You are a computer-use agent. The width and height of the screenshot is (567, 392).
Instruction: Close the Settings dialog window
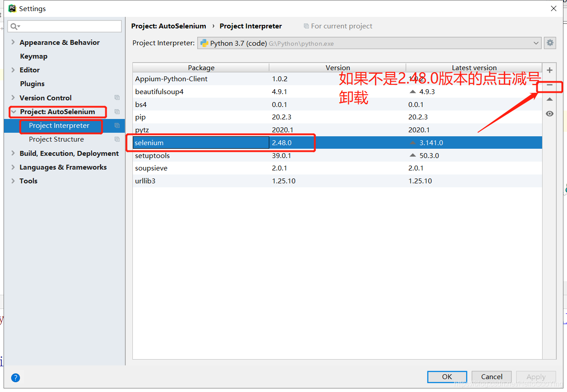[554, 8]
